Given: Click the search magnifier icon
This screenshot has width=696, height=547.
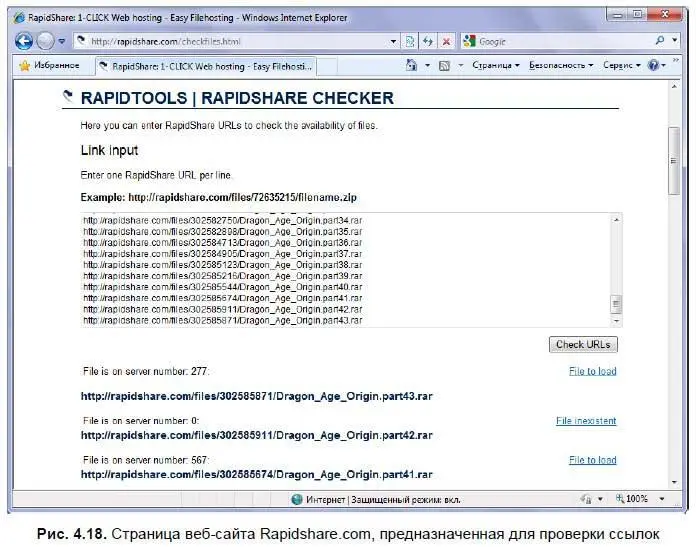Looking at the screenshot, I should click(660, 41).
